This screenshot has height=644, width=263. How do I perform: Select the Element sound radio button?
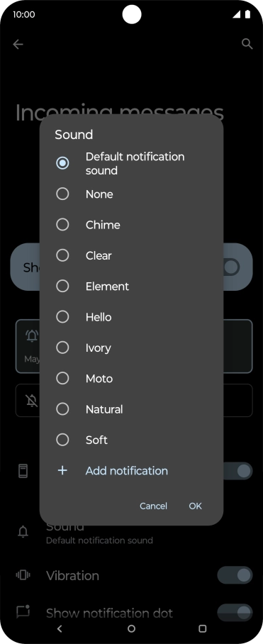pyautogui.click(x=62, y=287)
